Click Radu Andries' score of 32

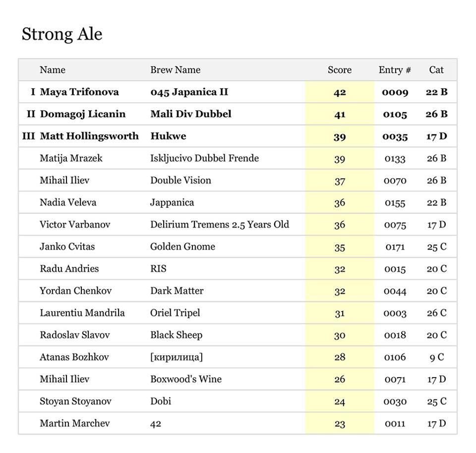[340, 269]
